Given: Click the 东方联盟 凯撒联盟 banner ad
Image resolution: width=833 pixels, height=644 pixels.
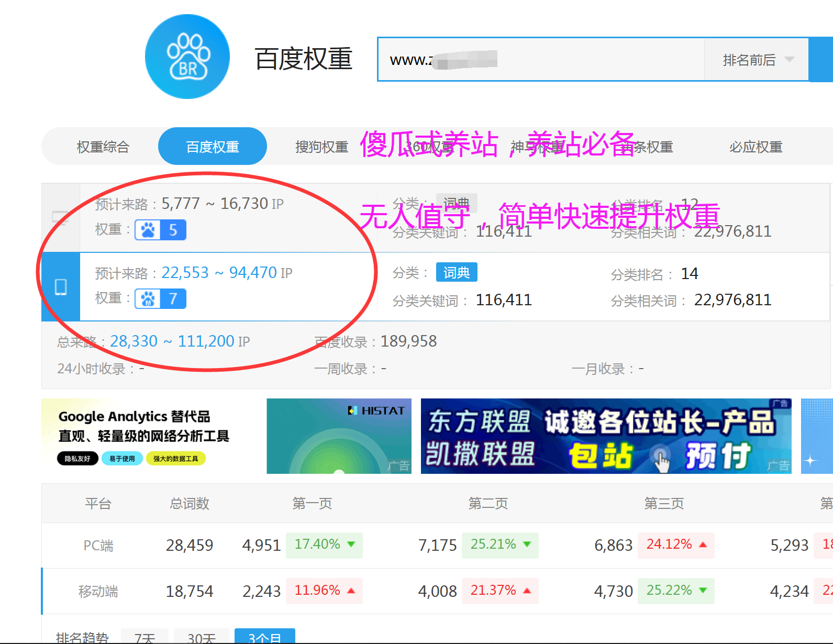Looking at the screenshot, I should [606, 436].
